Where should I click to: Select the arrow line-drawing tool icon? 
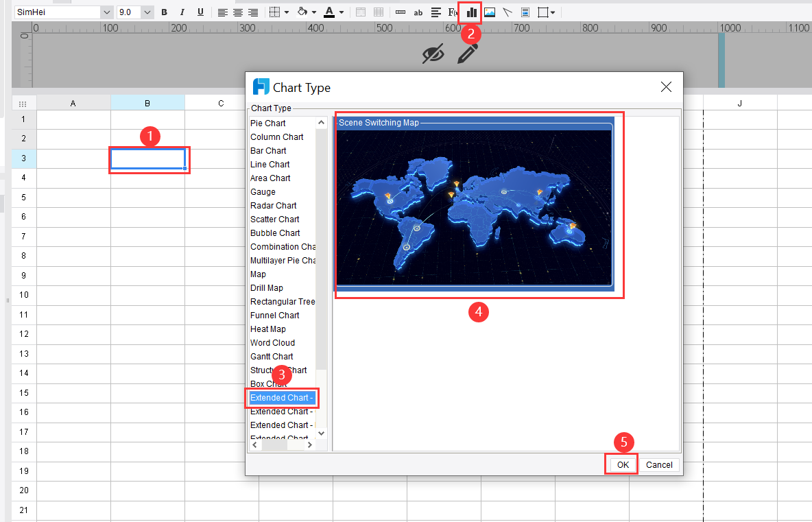[508, 12]
